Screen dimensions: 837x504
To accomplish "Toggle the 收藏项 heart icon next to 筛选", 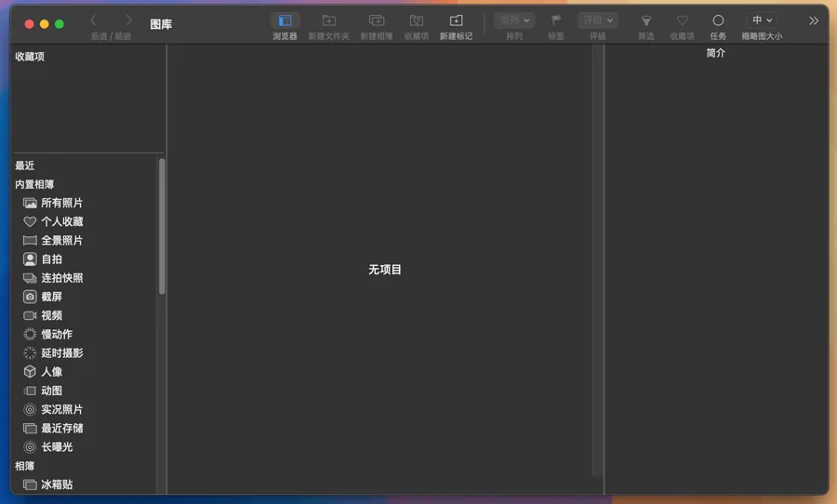I will coord(682,20).
